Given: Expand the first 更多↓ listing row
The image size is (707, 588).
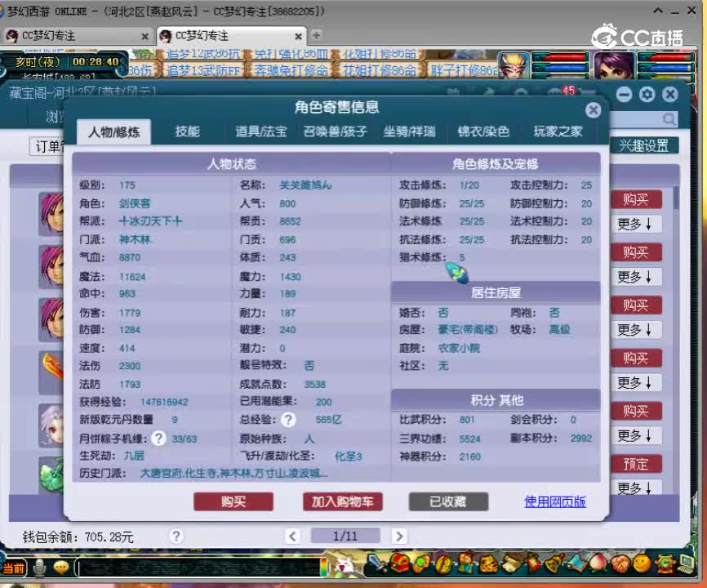Looking at the screenshot, I should 635,224.
